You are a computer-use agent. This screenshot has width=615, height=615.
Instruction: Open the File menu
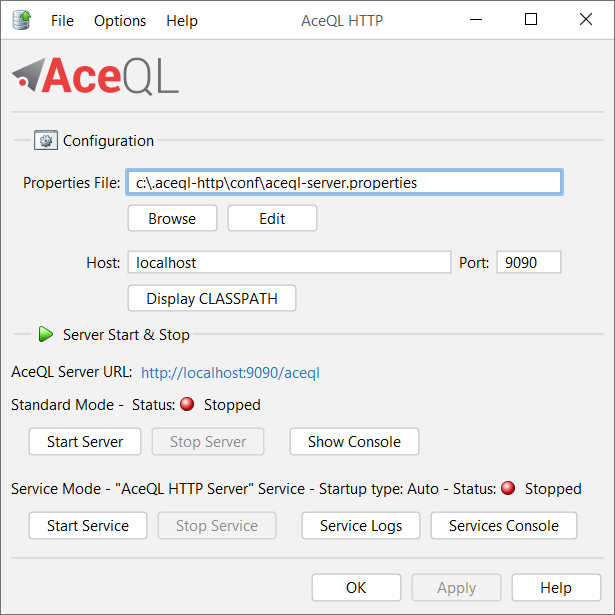(62, 21)
